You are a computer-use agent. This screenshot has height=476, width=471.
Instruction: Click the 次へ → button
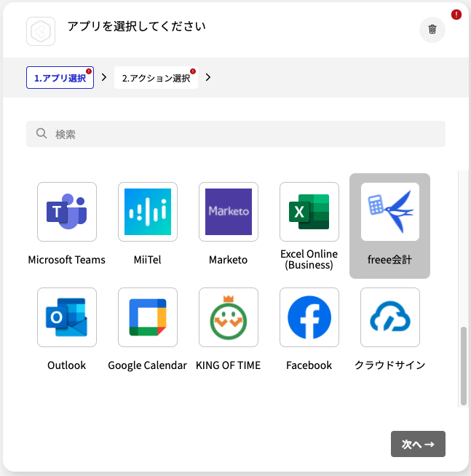pyautogui.click(x=418, y=444)
